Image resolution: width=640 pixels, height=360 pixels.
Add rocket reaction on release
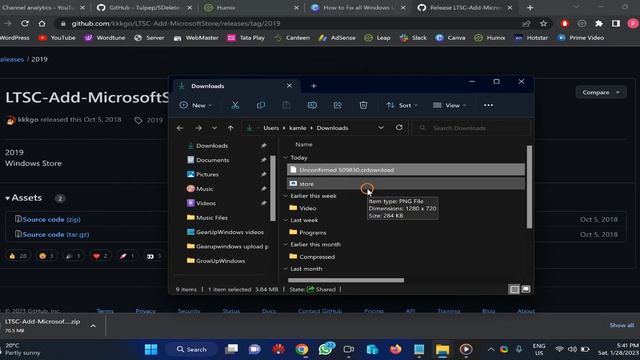[x=127, y=256]
